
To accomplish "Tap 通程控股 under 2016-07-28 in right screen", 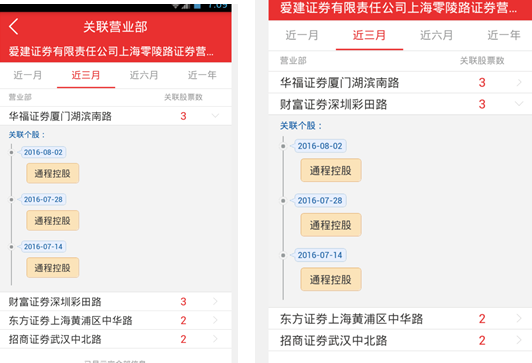I will (x=331, y=225).
